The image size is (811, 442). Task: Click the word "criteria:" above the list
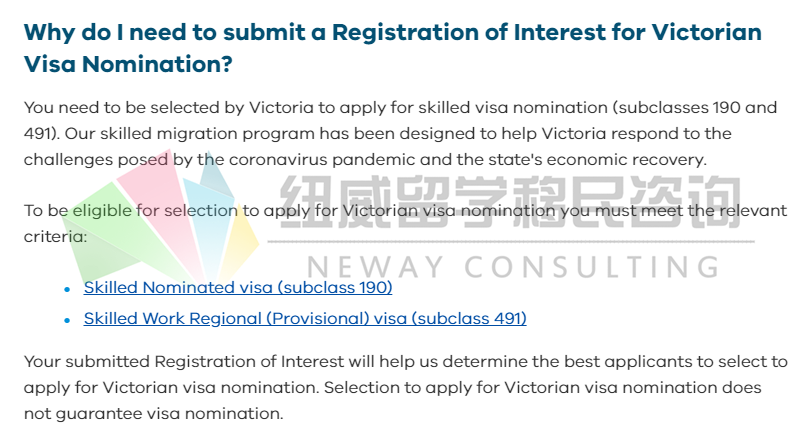pyautogui.click(x=55, y=237)
